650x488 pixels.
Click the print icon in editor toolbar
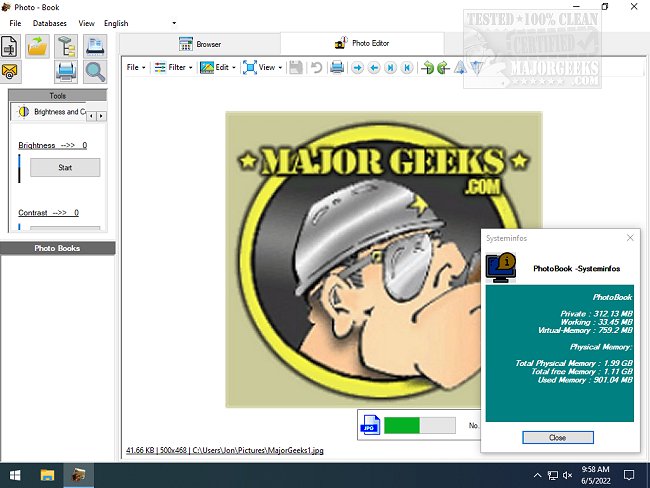[337, 67]
